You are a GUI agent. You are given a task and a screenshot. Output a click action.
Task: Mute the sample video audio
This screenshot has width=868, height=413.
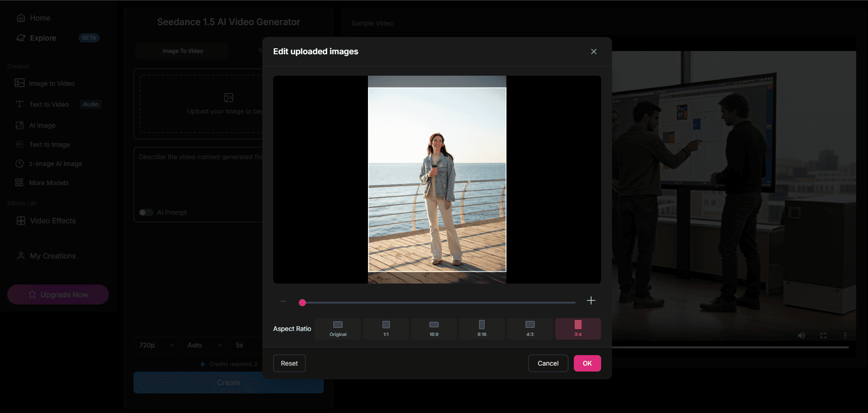pyautogui.click(x=802, y=335)
